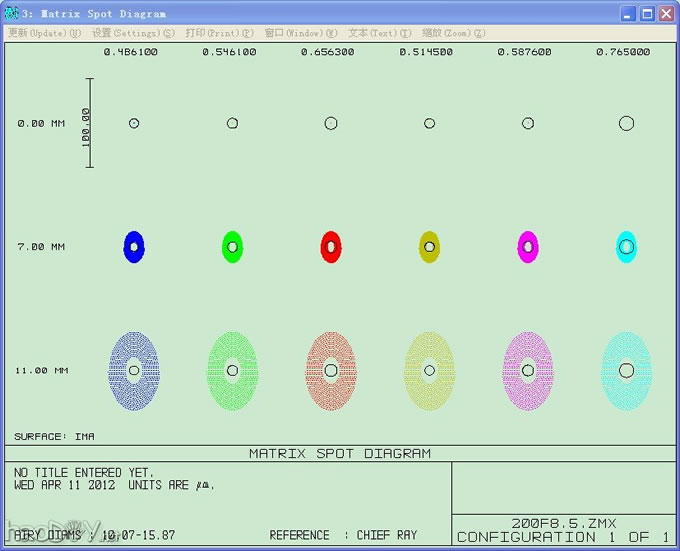The width and height of the screenshot is (680, 551).
Task: Click the cyan spot in 11.00 MM row
Action: (626, 371)
